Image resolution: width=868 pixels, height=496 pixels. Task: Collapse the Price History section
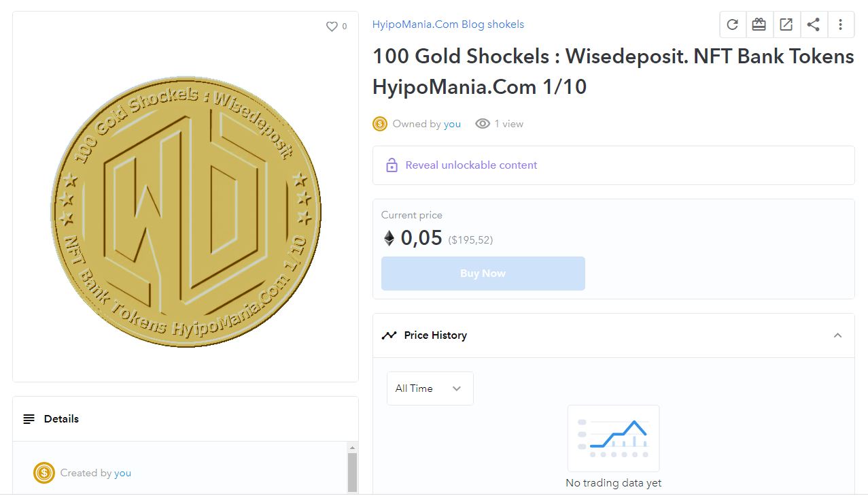click(837, 335)
